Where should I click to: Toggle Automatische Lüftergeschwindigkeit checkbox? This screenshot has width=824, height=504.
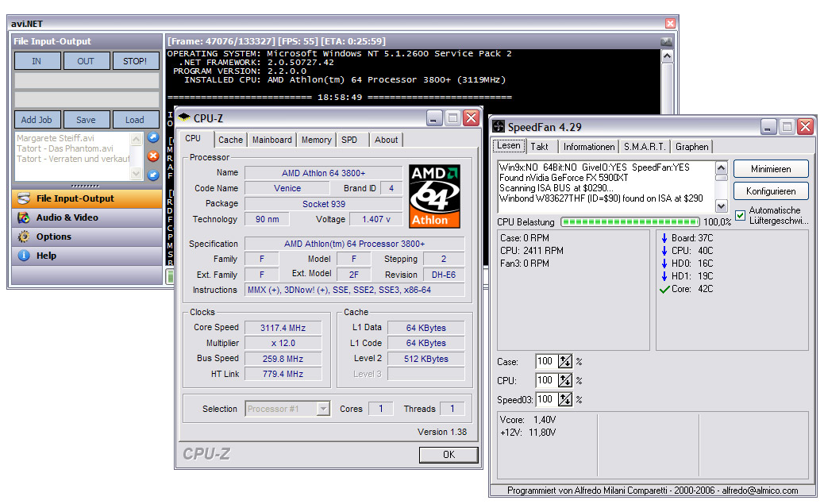[741, 215]
